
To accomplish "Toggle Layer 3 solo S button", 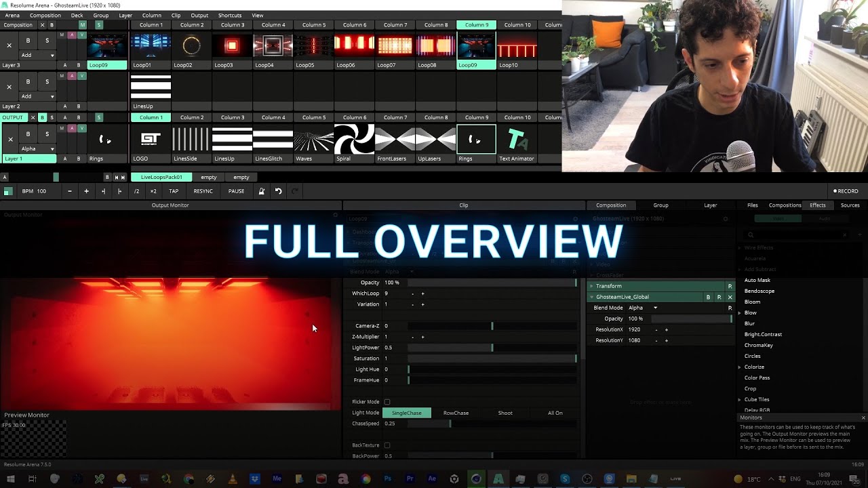I will [x=47, y=41].
